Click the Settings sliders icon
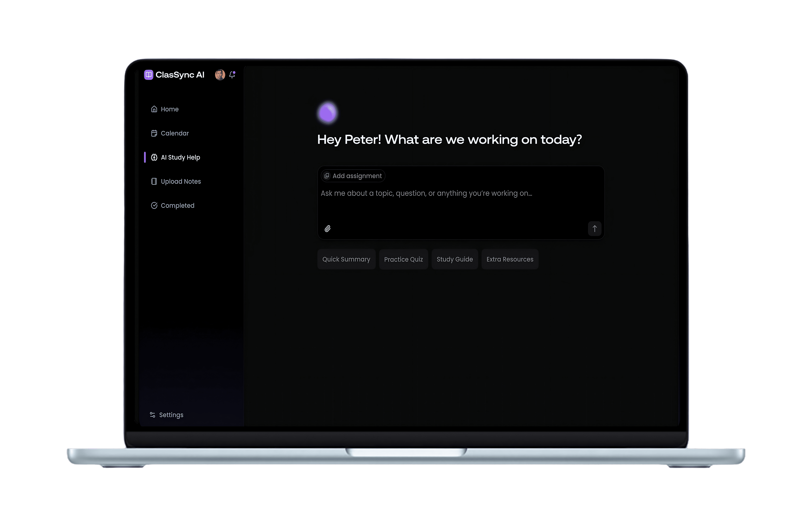 153,415
